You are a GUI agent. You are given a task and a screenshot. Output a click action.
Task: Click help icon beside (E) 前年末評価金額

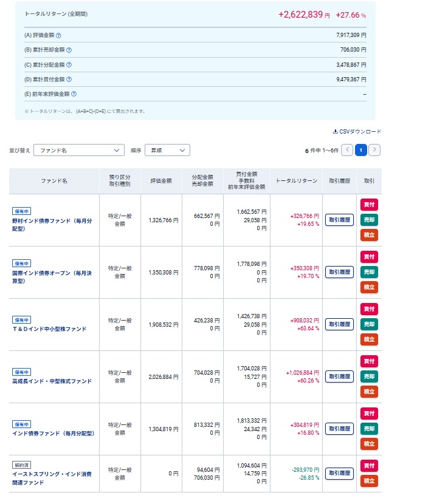(x=74, y=94)
